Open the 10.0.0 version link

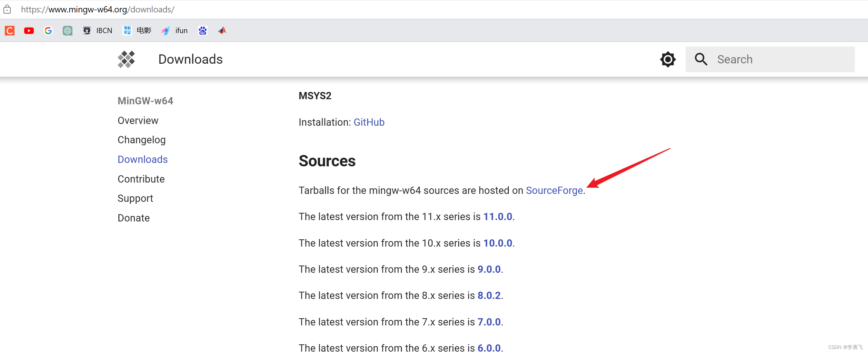coord(498,243)
